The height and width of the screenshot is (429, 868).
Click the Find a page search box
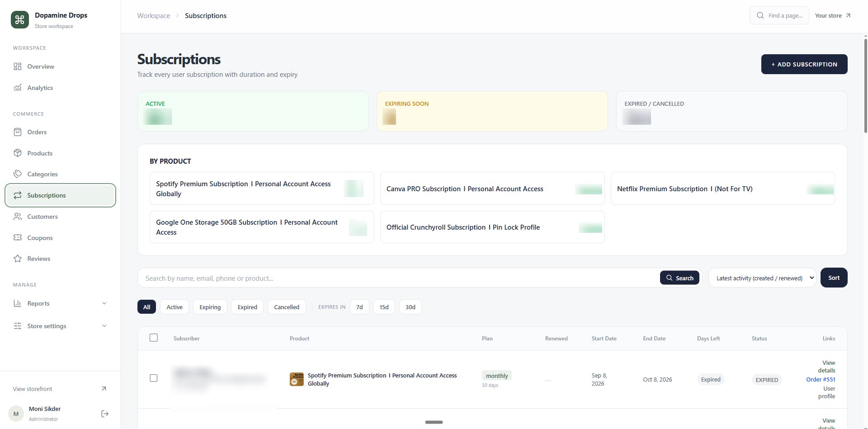pyautogui.click(x=779, y=15)
